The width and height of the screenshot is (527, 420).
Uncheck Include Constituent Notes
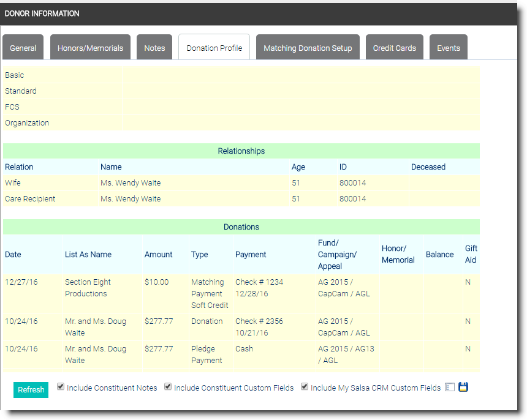pyautogui.click(x=61, y=386)
